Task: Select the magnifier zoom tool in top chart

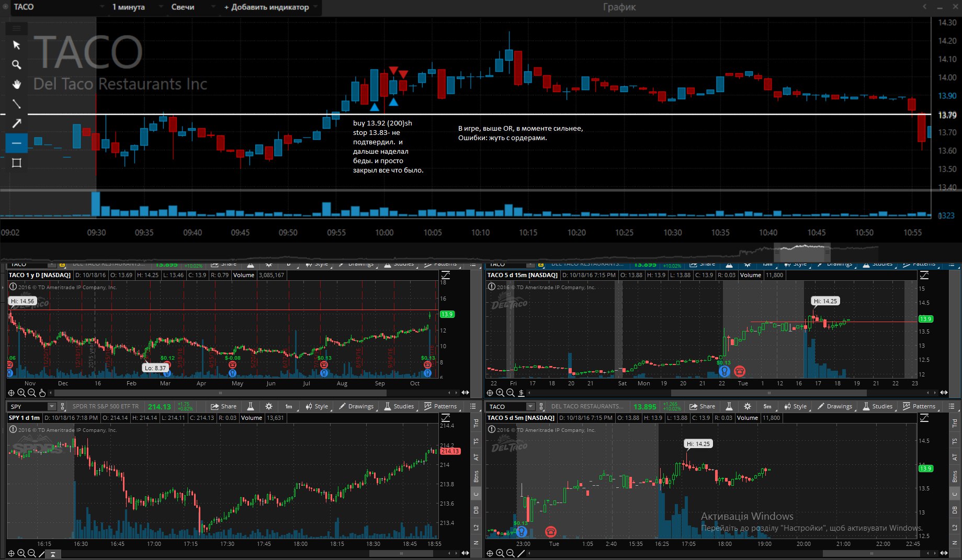Action: click(x=16, y=65)
